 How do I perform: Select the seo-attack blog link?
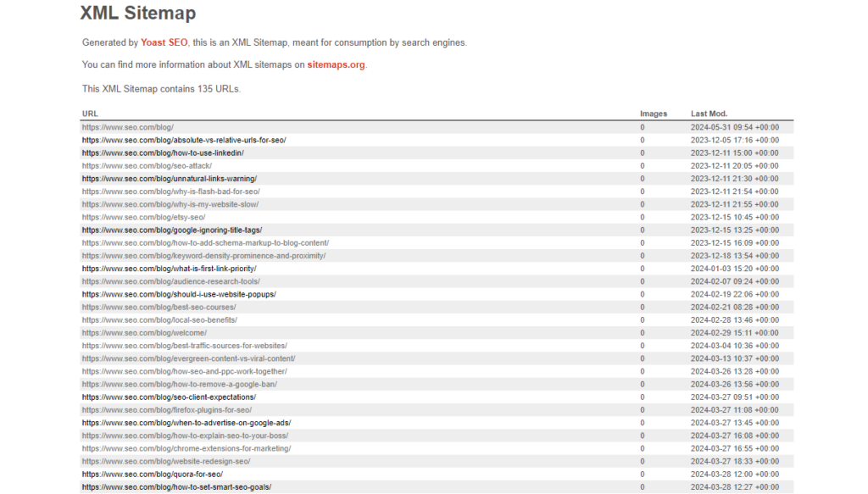[x=148, y=166]
